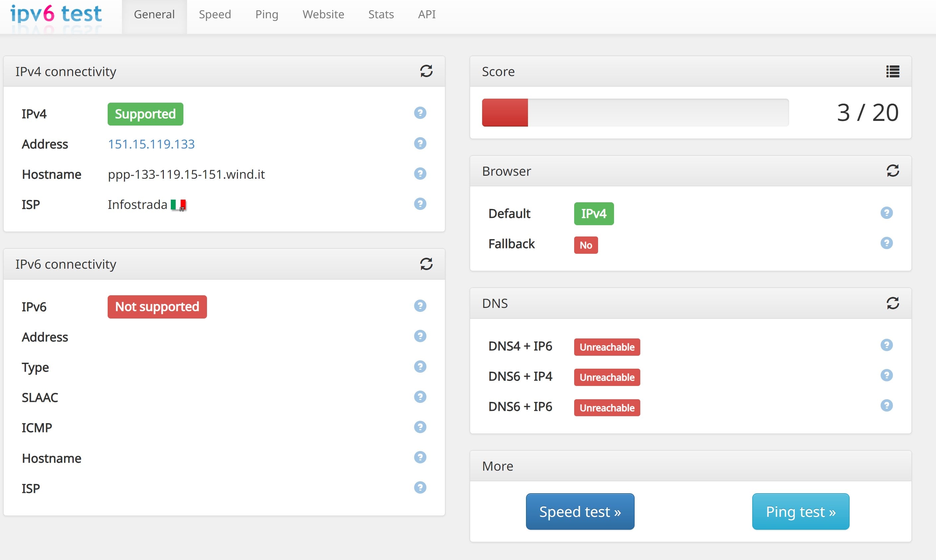
Task: Open the API tab
Action: click(x=427, y=14)
